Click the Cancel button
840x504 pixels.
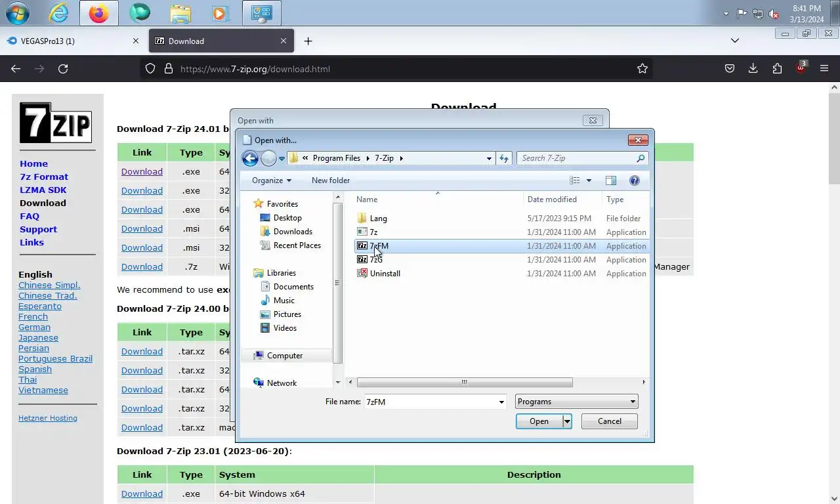click(x=609, y=421)
